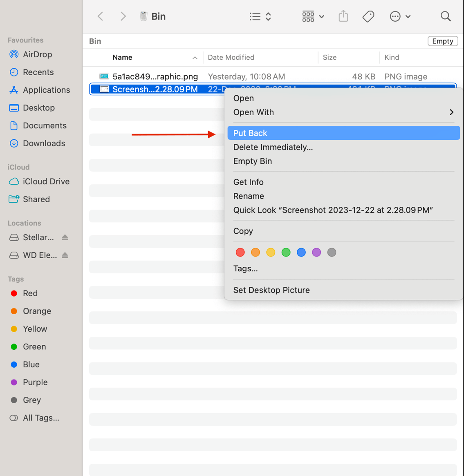
Task: Choose Get Info from the context menu
Action: tap(248, 182)
